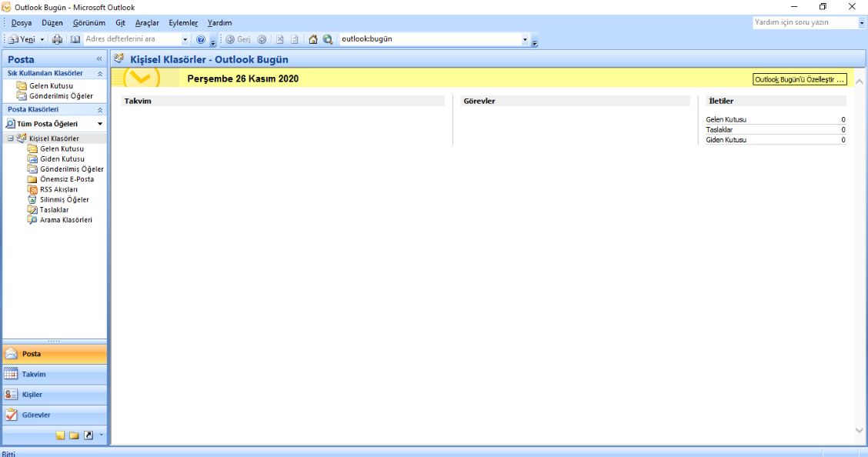Click the Shortcuts icon in navigation pane
Screen dimensions: 868x457
pyautogui.click(x=88, y=435)
